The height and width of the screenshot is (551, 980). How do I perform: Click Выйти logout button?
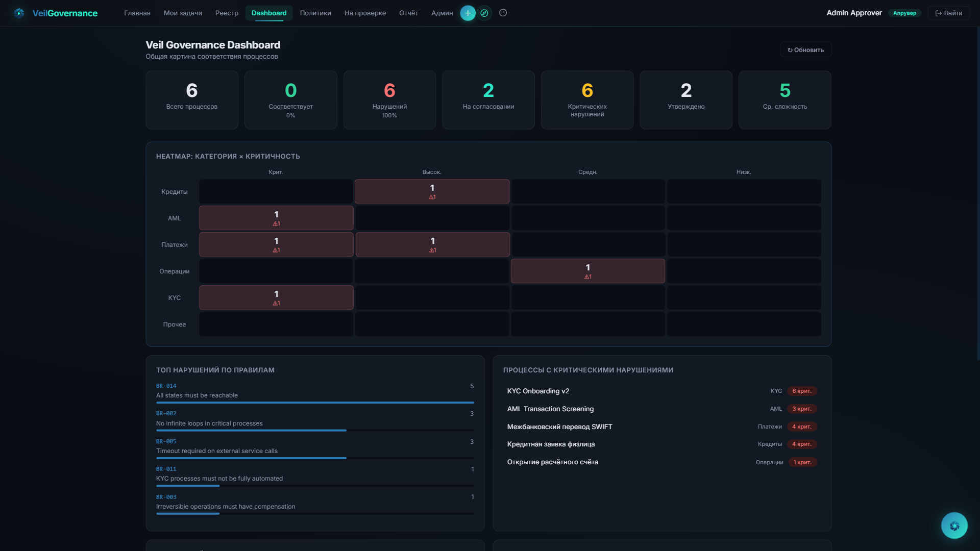pyautogui.click(x=948, y=13)
